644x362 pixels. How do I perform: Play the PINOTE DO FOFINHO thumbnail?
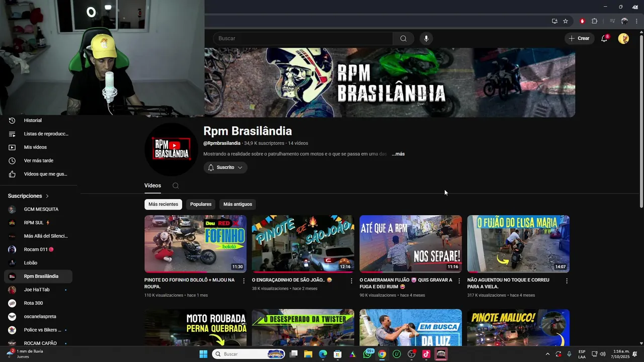195,244
